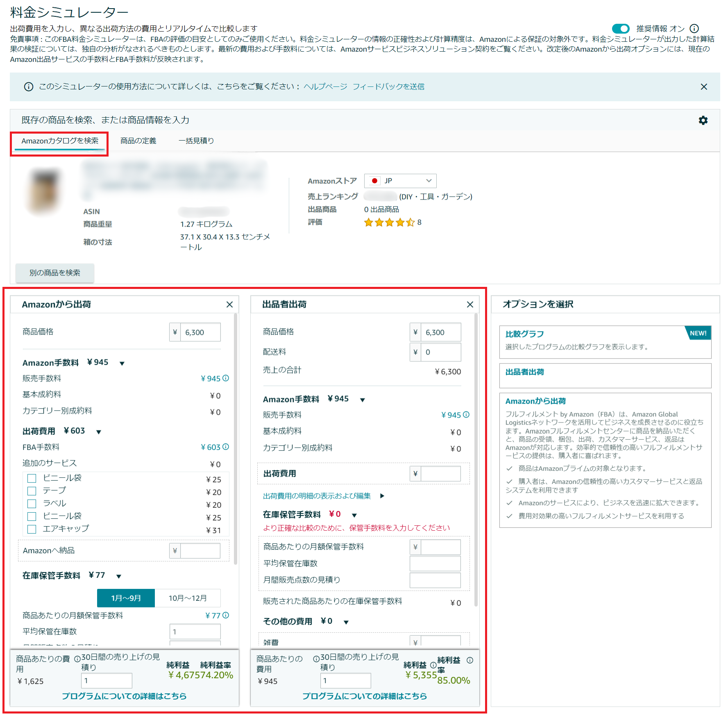728x718 pixels.
Task: Open settings gear icon in search panel
Action: click(703, 120)
